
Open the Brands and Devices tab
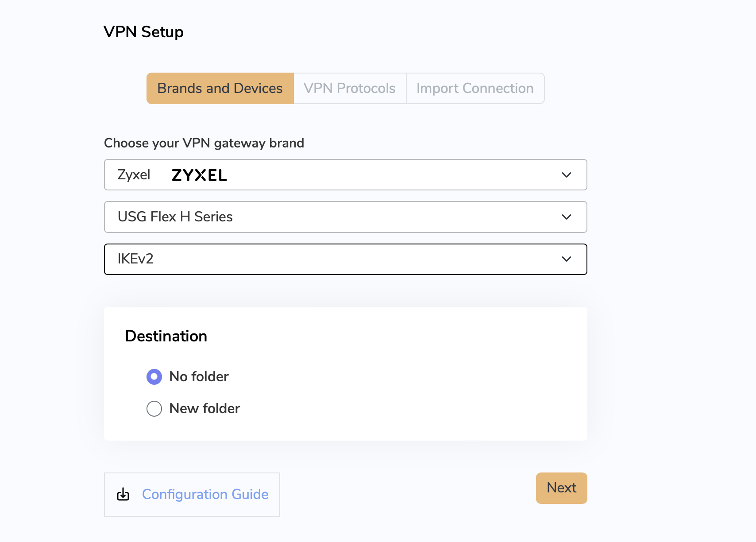(x=220, y=89)
